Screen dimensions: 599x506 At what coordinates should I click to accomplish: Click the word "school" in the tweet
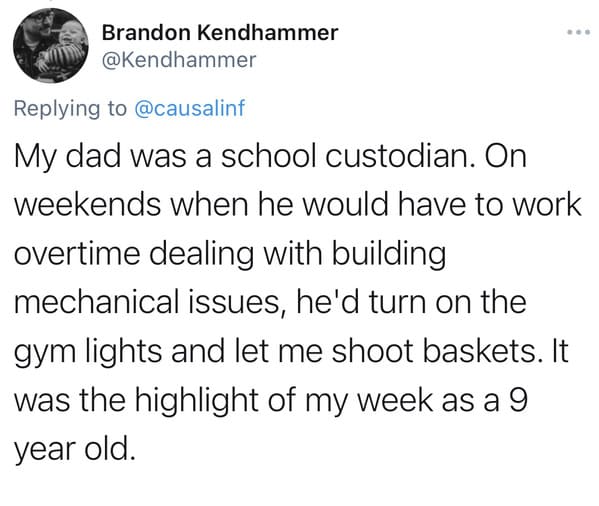269,156
